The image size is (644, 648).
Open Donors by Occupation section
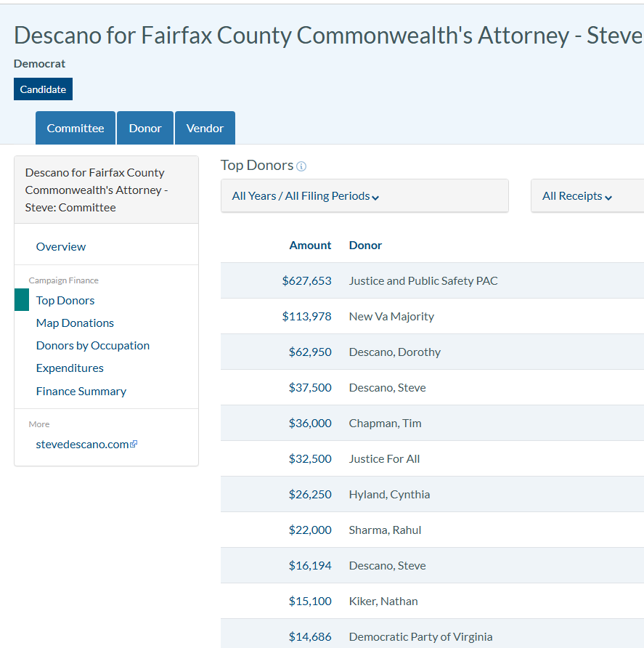[92, 345]
